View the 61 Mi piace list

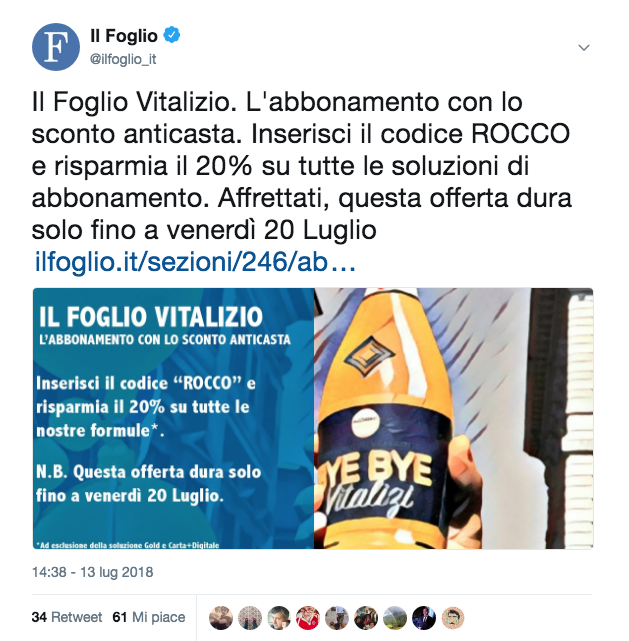pos(149,617)
